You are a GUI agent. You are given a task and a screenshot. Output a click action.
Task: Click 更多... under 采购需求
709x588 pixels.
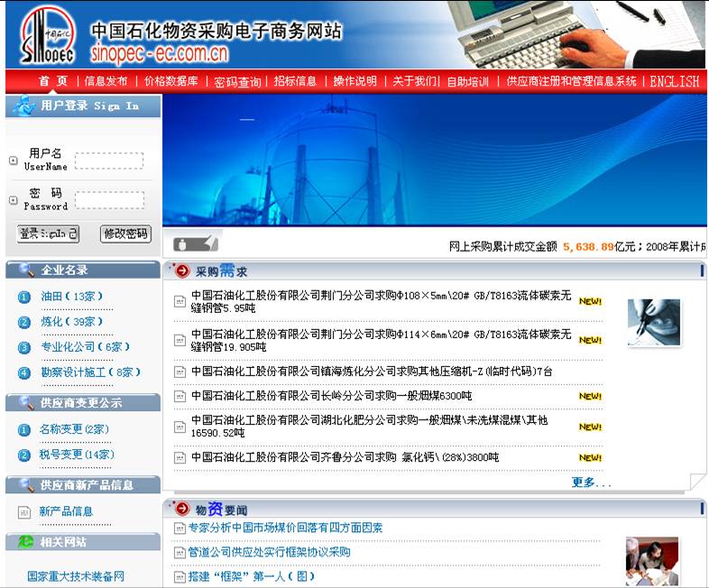coord(591,482)
